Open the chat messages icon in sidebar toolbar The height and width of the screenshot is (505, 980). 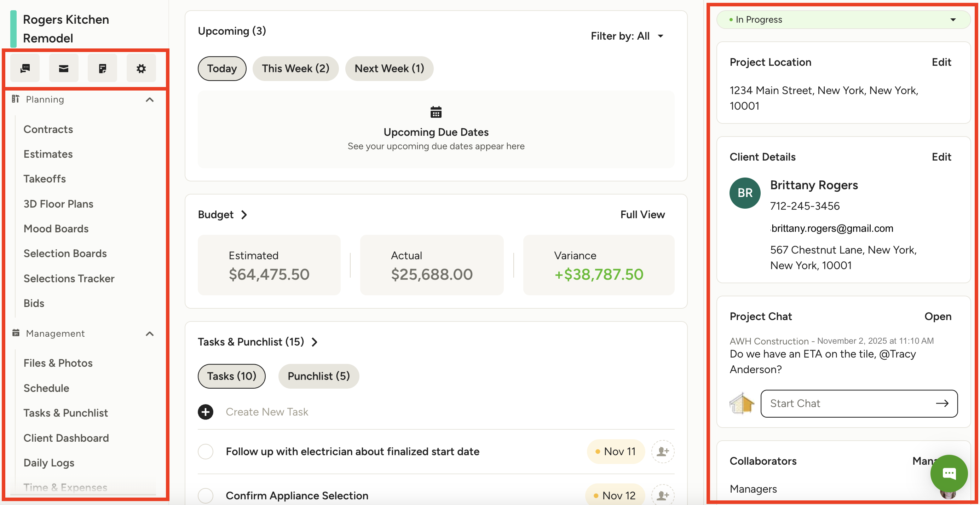click(x=25, y=69)
